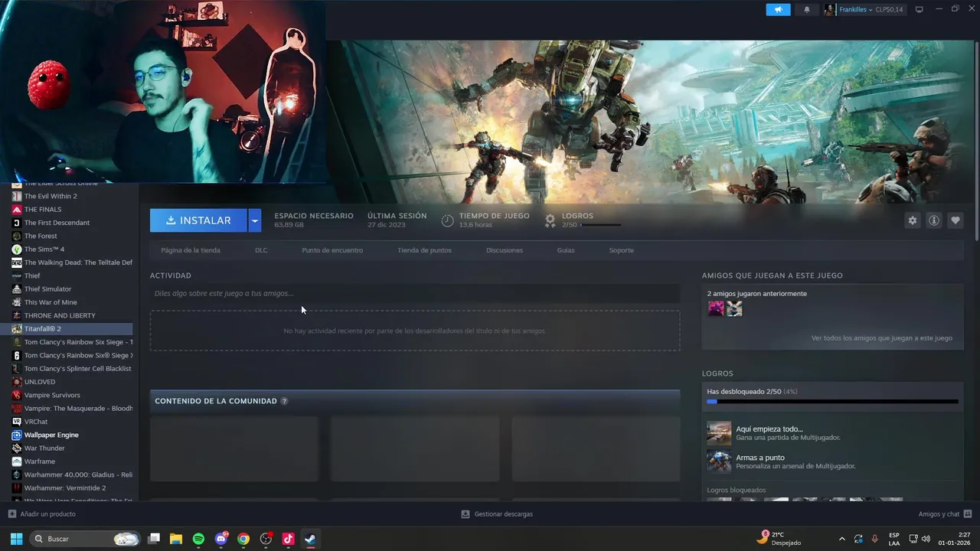980x551 pixels.
Task: Click the taskbar Buscar search box
Action: pos(85,539)
